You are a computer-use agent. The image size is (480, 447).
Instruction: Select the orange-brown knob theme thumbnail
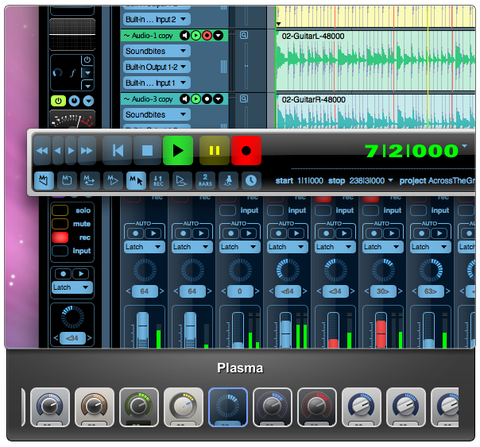coord(94,407)
